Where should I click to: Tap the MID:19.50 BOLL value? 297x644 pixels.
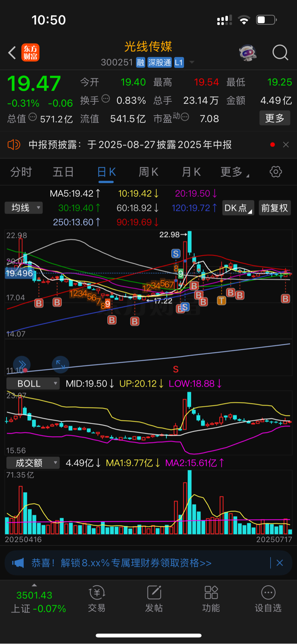(x=90, y=384)
